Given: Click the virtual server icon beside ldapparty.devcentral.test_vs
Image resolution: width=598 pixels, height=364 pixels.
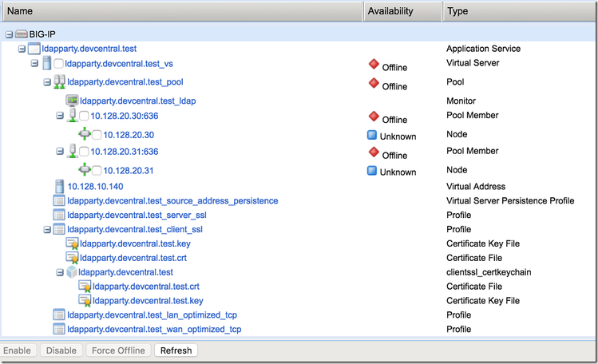Looking at the screenshot, I should [x=46, y=63].
